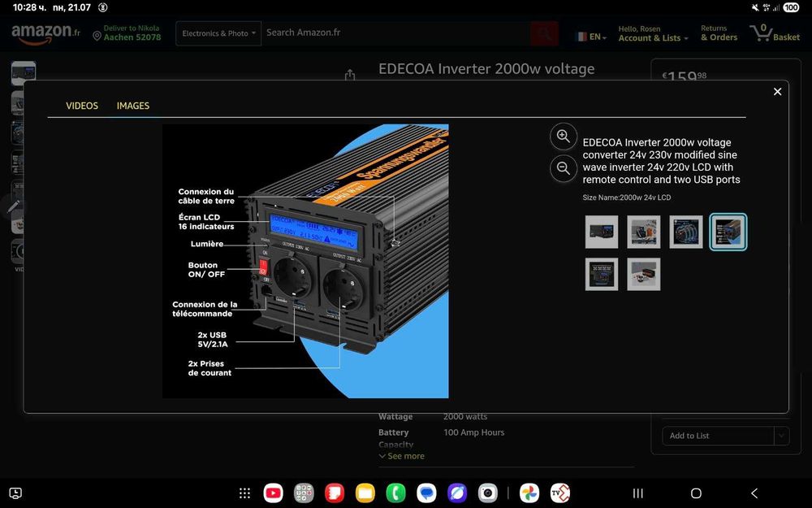The width and height of the screenshot is (812, 508).
Task: Open the Messages chat app
Action: tap(426, 493)
